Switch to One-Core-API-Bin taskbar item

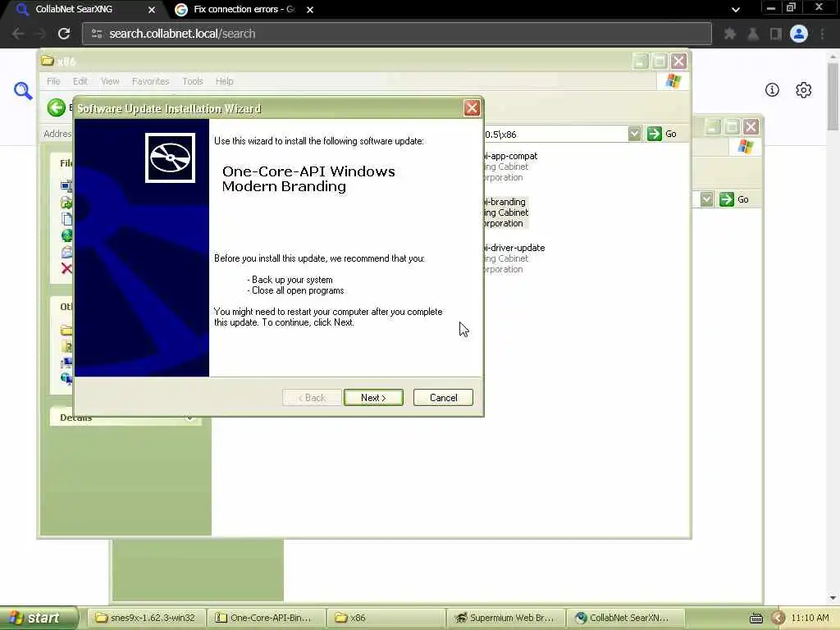pos(267,618)
